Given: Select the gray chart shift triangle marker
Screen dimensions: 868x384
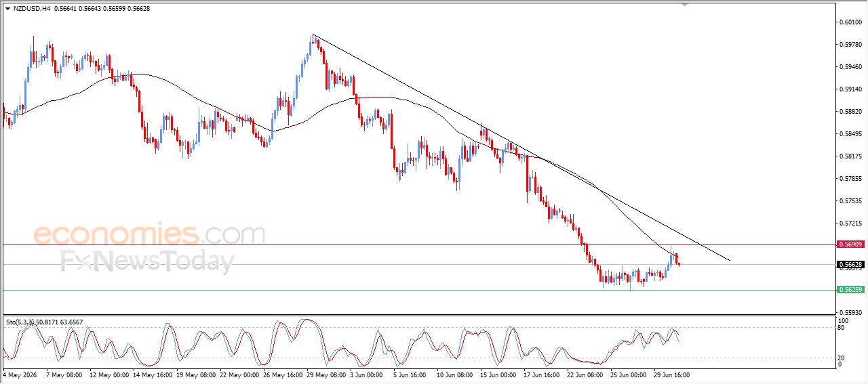Looking at the screenshot, I should pyautogui.click(x=684, y=4).
